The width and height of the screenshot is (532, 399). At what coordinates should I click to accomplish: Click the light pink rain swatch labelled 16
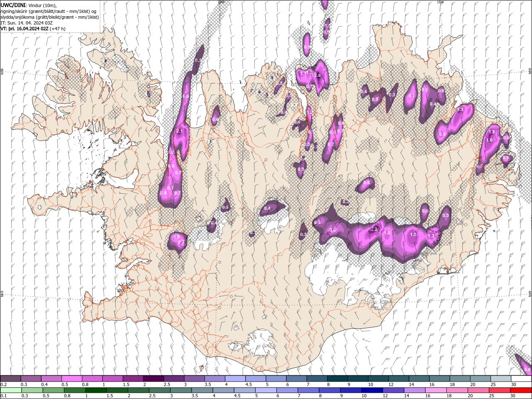coord(436,390)
